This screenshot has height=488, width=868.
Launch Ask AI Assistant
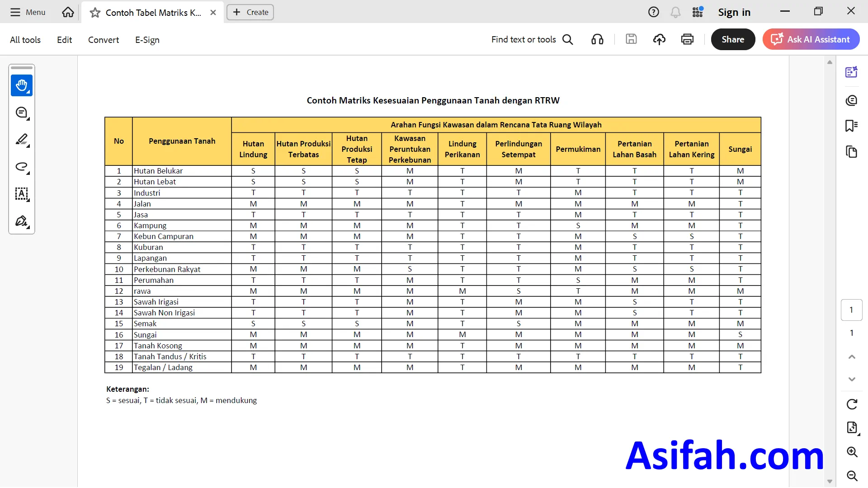811,39
